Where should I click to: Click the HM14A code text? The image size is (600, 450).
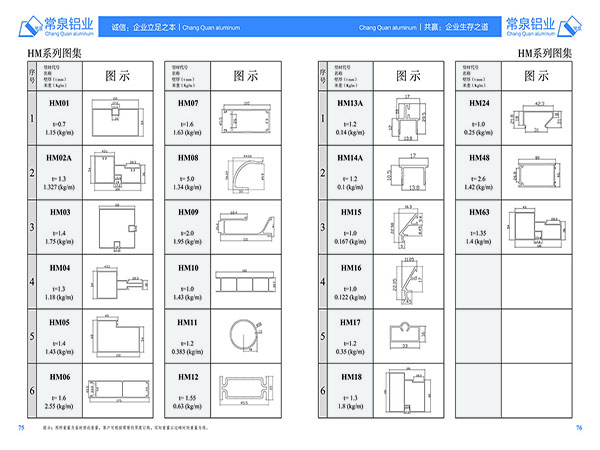350,158
